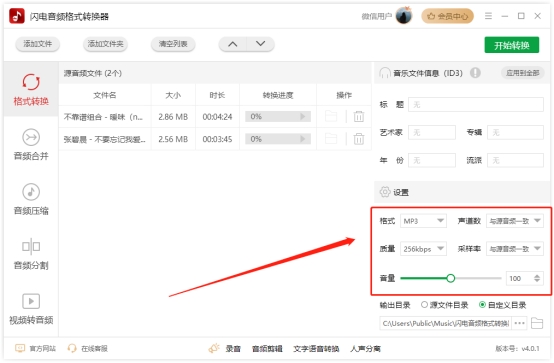The width and height of the screenshot is (554, 363).
Task: Click the 微信用户 username label
Action: tap(377, 16)
